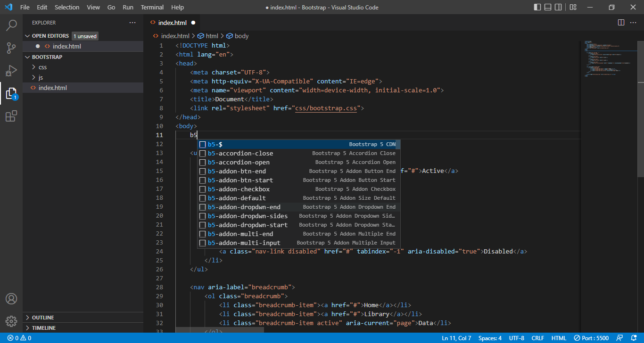This screenshot has width=644, height=343.
Task: Split the editor right
Action: 621,23
